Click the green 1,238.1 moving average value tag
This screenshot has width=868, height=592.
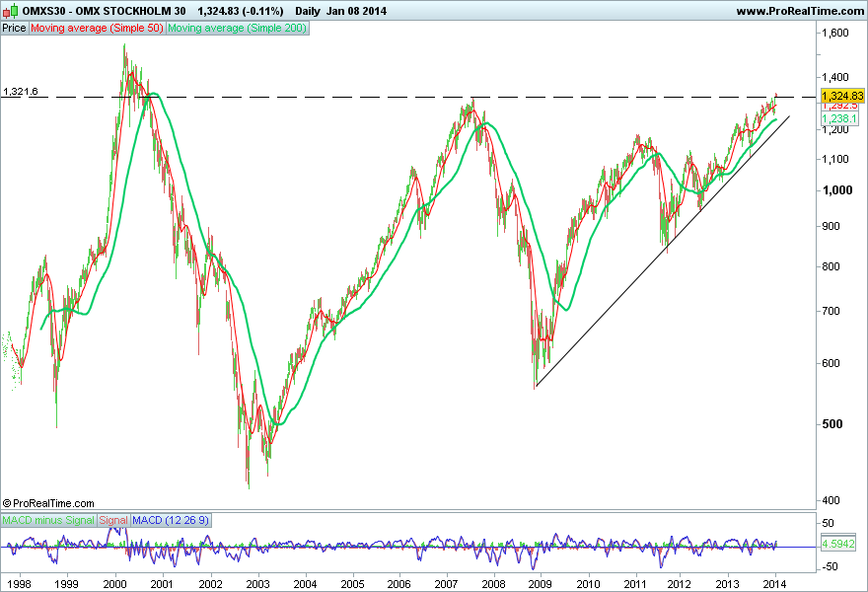pyautogui.click(x=839, y=118)
